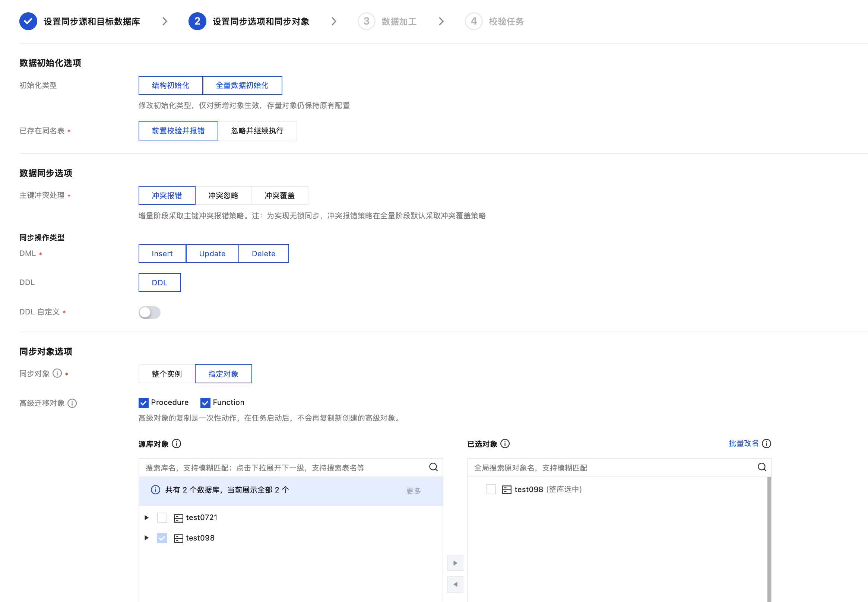
Task: Click info icon next to 同步对象 label
Action: click(x=57, y=373)
